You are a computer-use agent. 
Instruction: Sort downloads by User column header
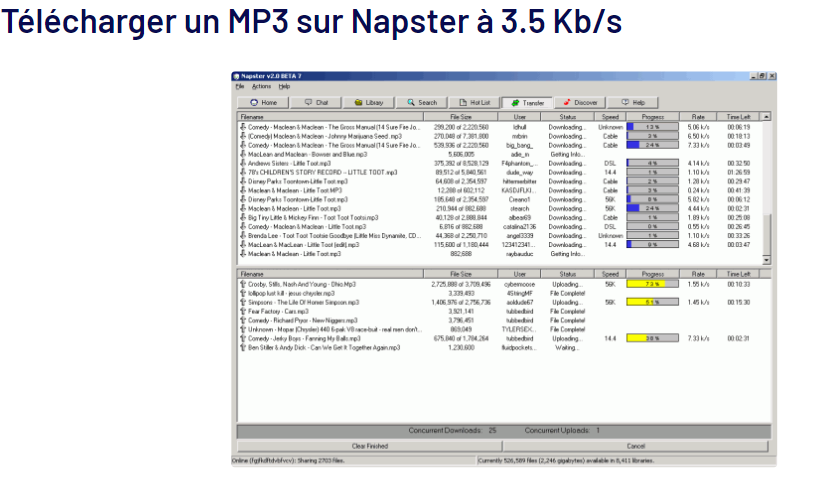pyautogui.click(x=520, y=117)
